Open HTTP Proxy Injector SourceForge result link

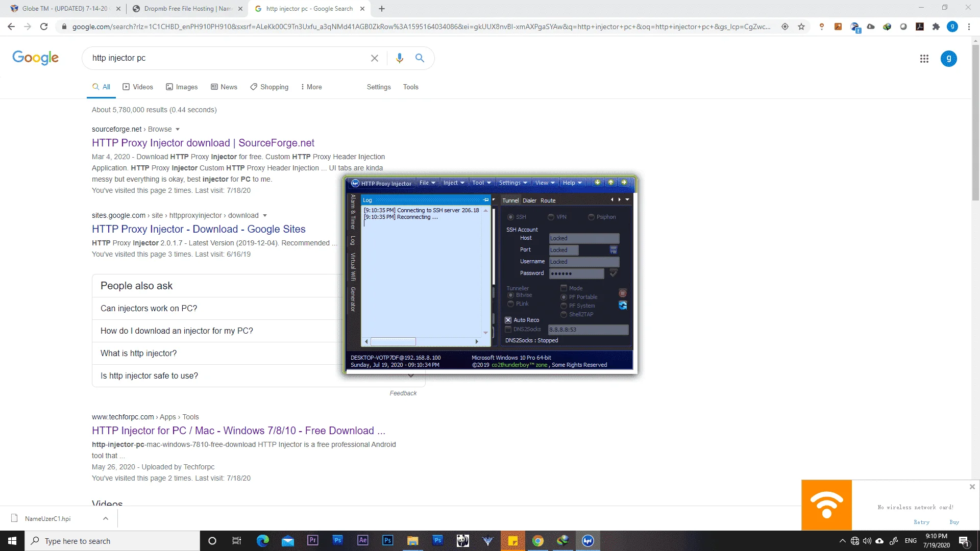tap(203, 143)
